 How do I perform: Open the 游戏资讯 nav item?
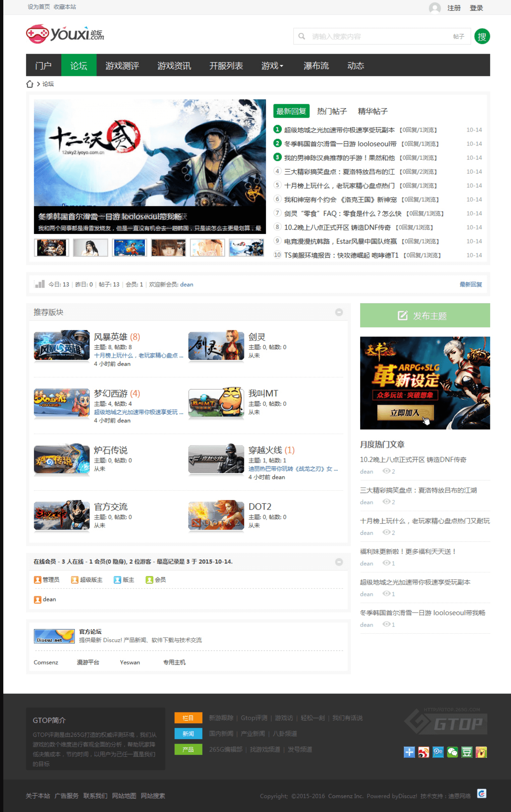tap(174, 65)
